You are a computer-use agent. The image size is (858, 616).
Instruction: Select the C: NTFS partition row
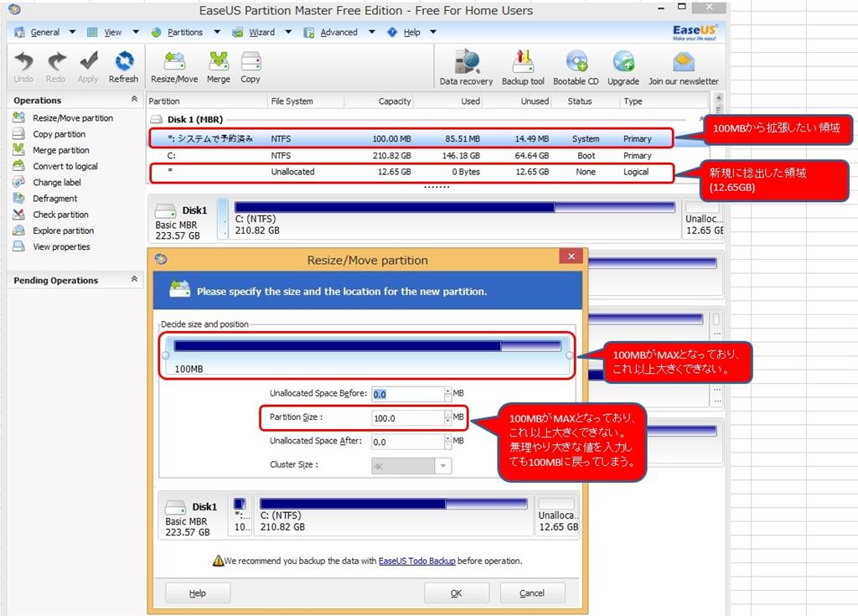[x=411, y=156]
